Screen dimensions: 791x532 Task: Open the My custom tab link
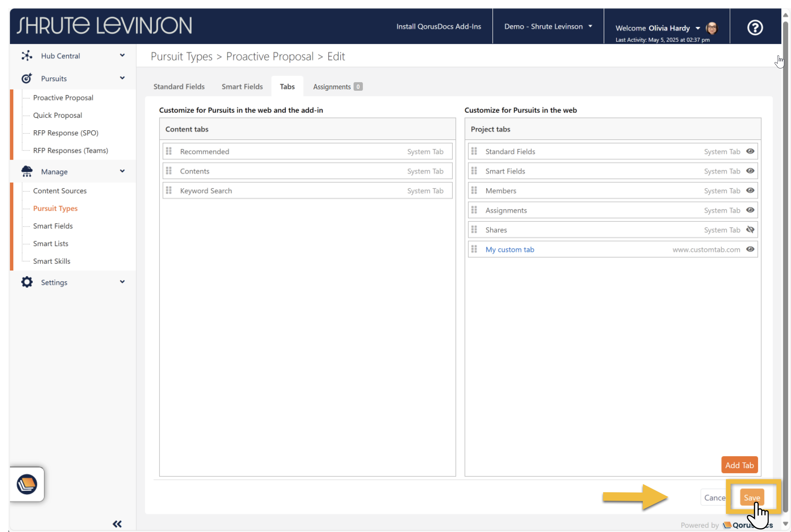click(x=509, y=249)
